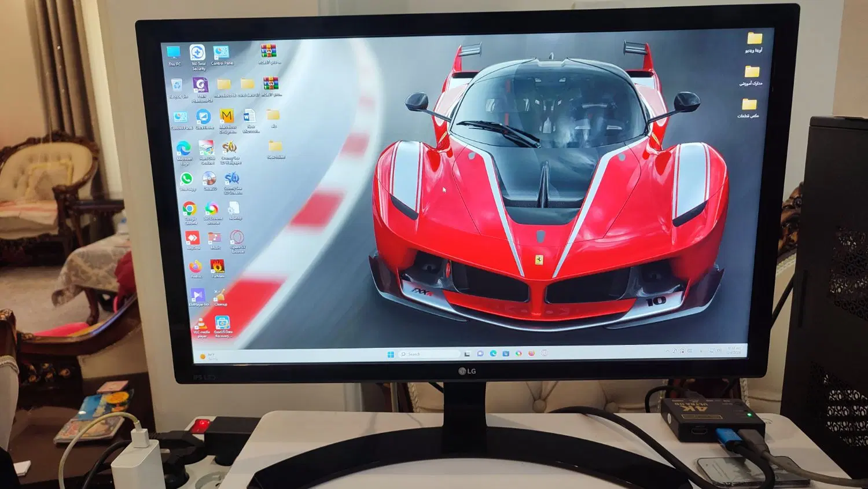Select the Stormy Sea 3D Screensaver icon

click(233, 182)
